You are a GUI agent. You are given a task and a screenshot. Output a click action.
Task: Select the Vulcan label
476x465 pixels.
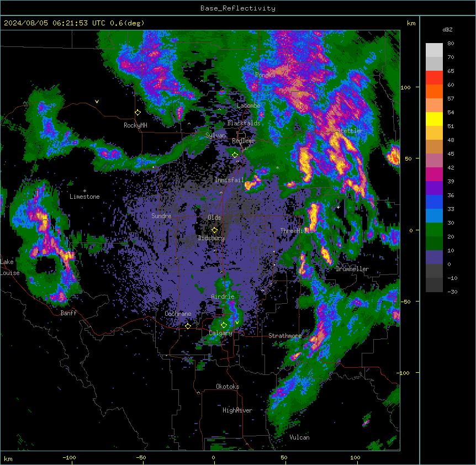point(300,437)
